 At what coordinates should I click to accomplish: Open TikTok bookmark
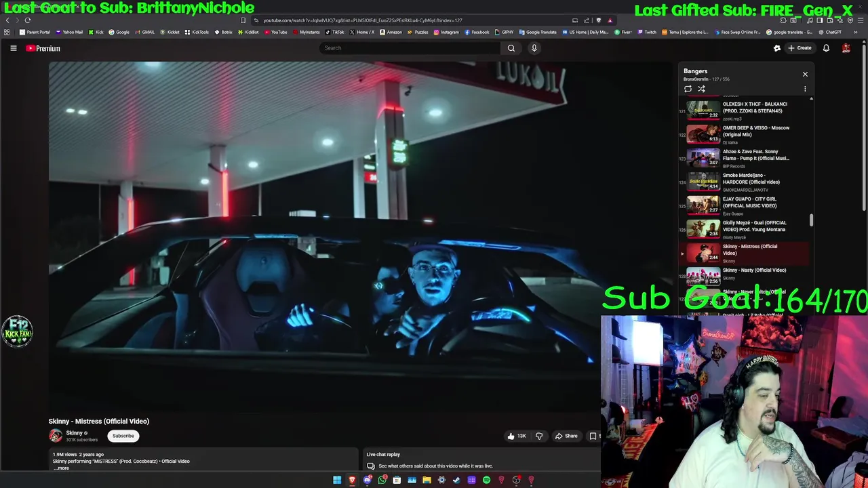(x=334, y=32)
